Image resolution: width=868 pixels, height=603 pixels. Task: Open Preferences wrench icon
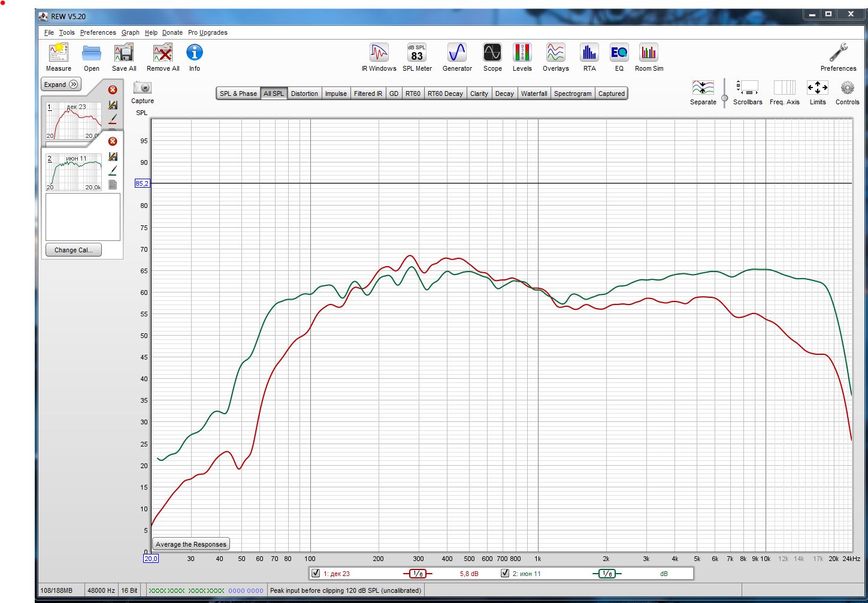[x=839, y=53]
